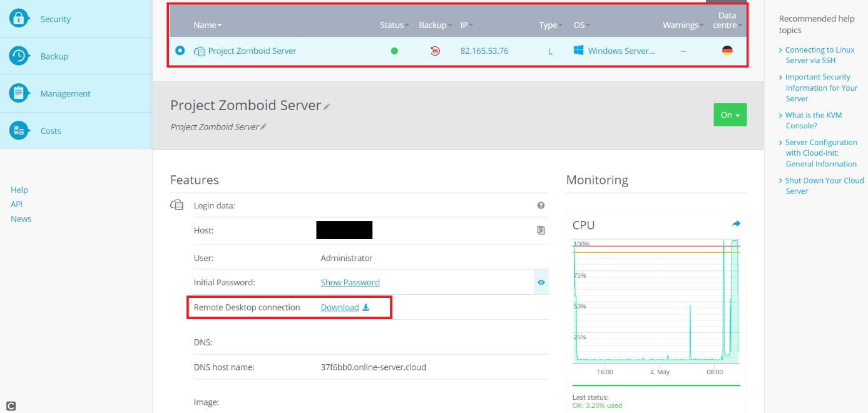Reveal the initial password with the eye icon
Screen dimensions: 868x413
541,282
